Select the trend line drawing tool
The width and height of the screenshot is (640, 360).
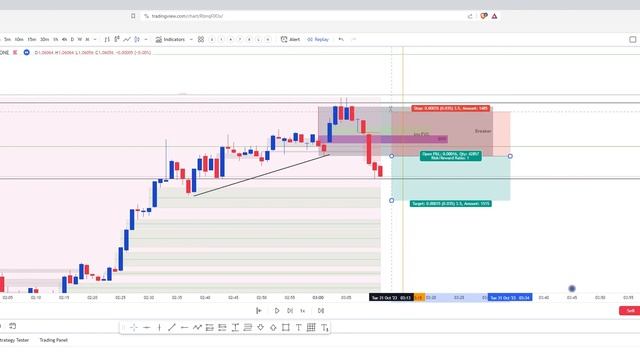pyautogui.click(x=172, y=327)
